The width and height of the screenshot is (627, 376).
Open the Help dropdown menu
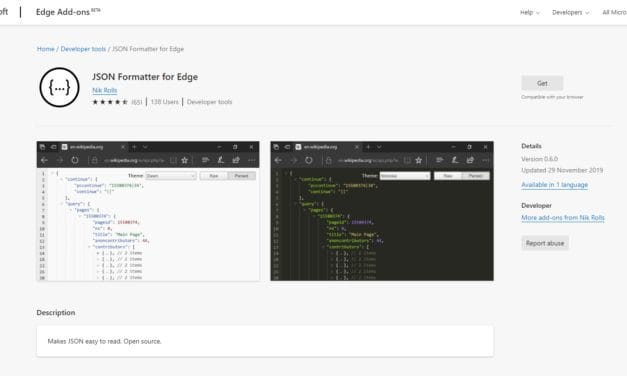tap(530, 12)
